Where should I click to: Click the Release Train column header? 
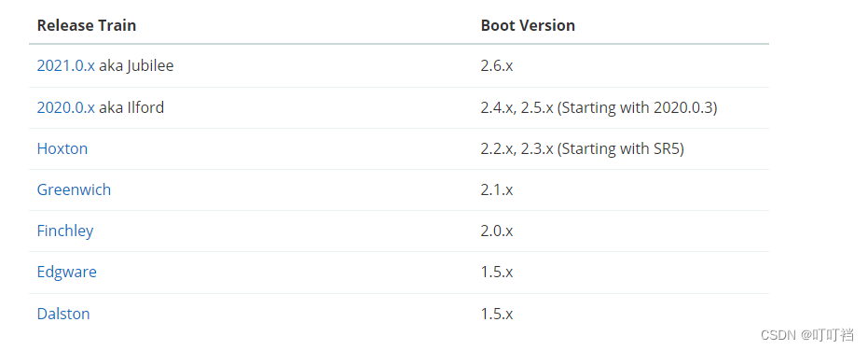click(x=87, y=25)
